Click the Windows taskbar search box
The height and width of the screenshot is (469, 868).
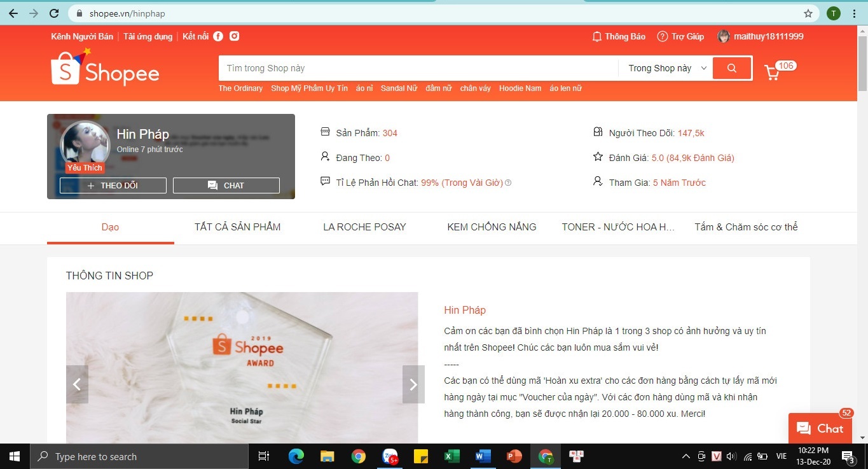click(139, 456)
